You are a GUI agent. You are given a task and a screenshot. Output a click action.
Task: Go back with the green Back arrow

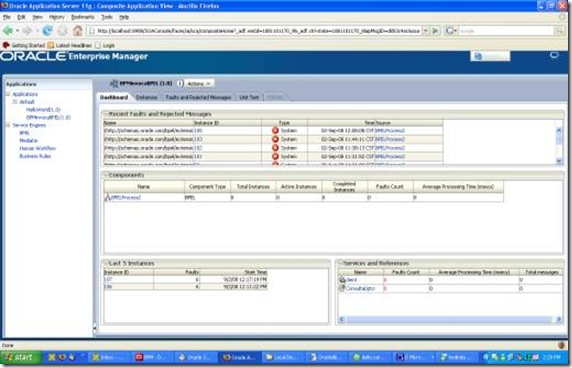tap(8, 31)
